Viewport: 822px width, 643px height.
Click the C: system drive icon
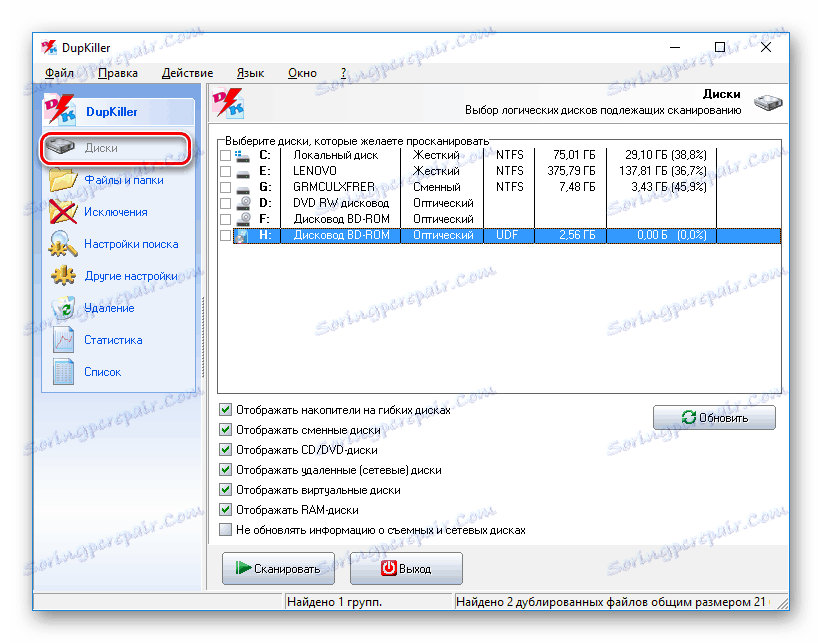(x=242, y=155)
